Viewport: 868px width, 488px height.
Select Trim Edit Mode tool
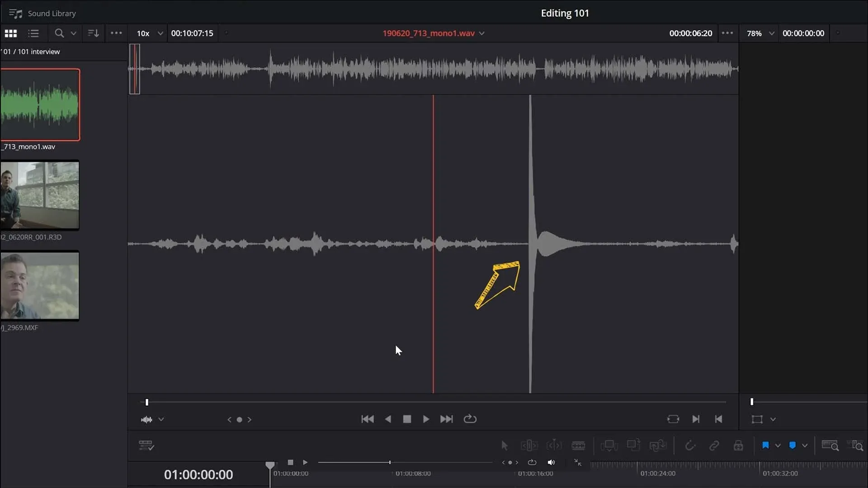point(529,446)
